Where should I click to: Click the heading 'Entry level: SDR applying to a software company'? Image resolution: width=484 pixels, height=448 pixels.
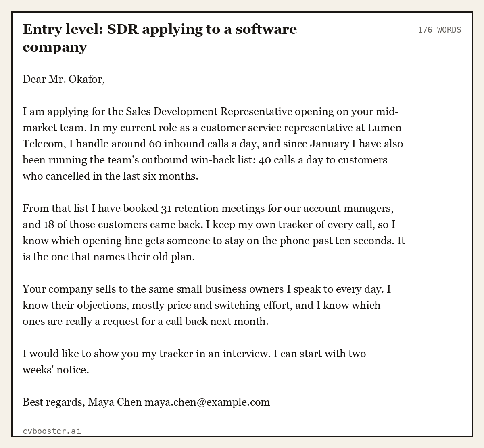coord(160,38)
